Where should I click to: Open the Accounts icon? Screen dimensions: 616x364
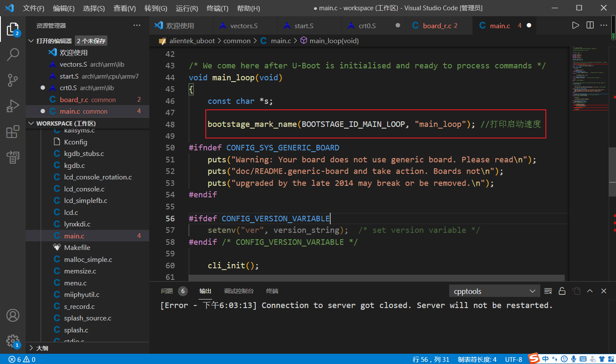[x=13, y=315]
